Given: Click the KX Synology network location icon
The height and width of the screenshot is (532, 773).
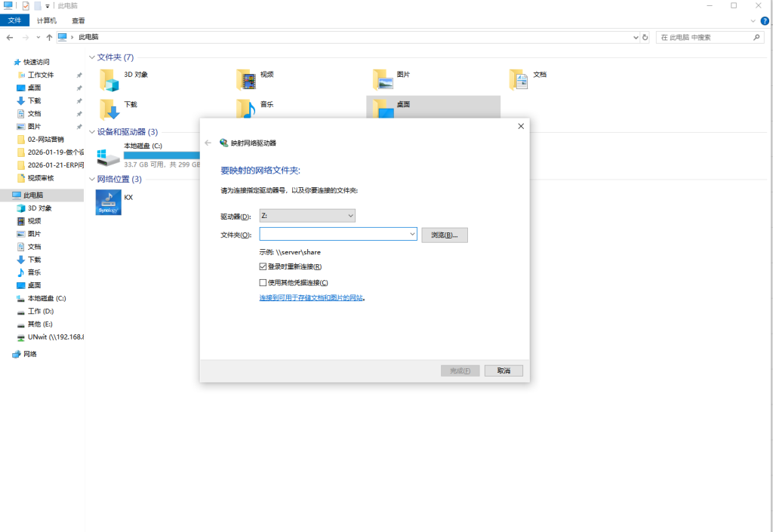Looking at the screenshot, I should [109, 202].
